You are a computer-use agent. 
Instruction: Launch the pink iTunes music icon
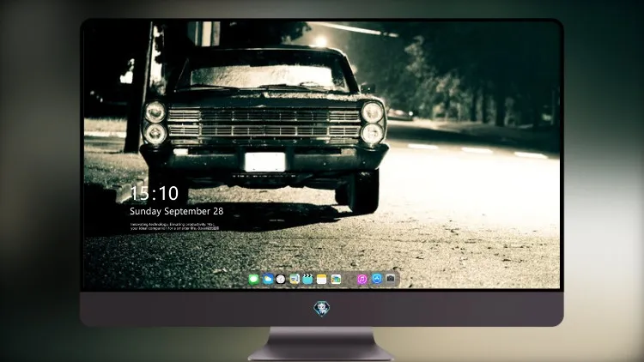click(362, 279)
